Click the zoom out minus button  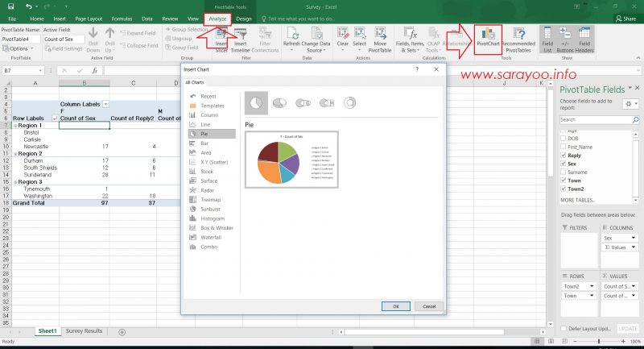point(575,341)
